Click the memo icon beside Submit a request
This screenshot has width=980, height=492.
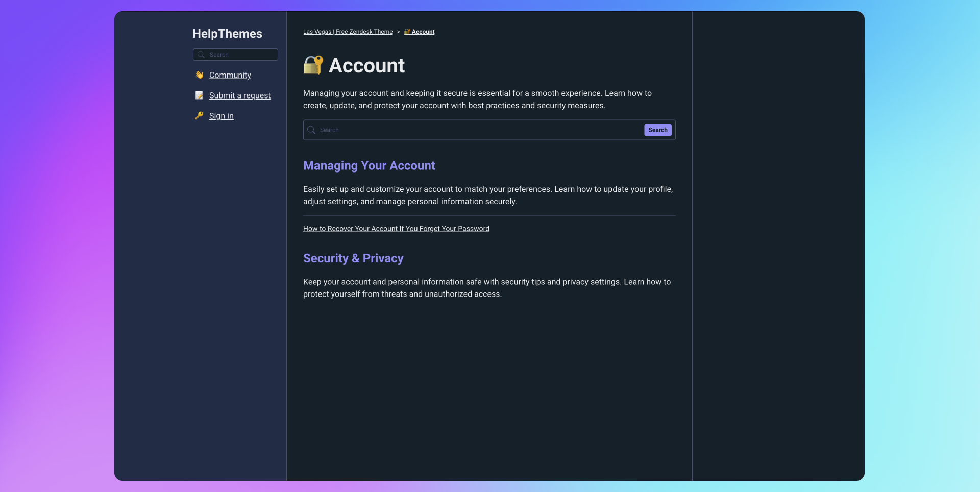point(199,95)
